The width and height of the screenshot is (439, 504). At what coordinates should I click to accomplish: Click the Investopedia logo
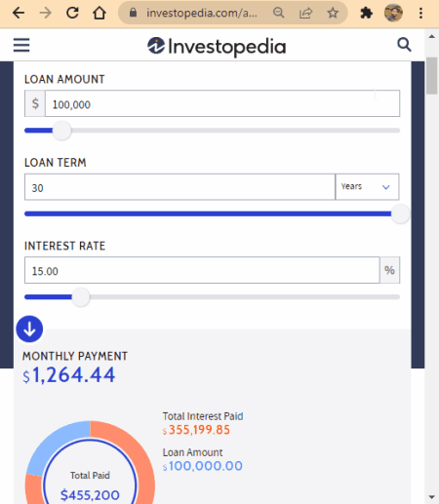click(x=217, y=47)
